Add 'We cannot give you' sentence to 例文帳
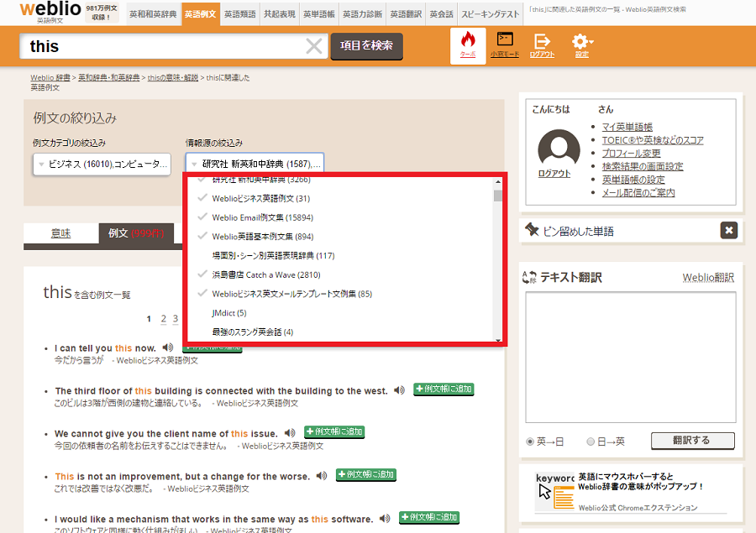Screen dimensions: 756x533 334,431
